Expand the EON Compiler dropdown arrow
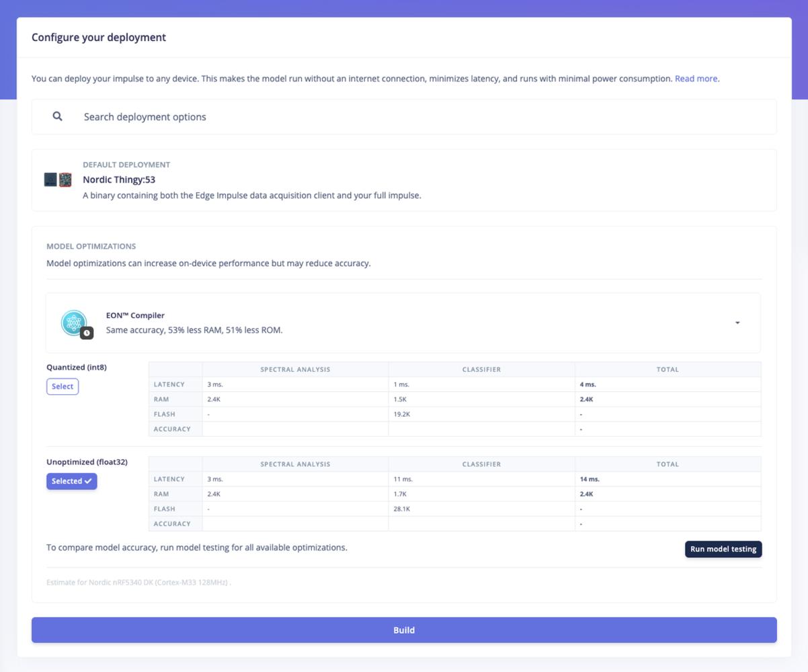Screen dimensions: 808x672 pyautogui.click(x=737, y=323)
